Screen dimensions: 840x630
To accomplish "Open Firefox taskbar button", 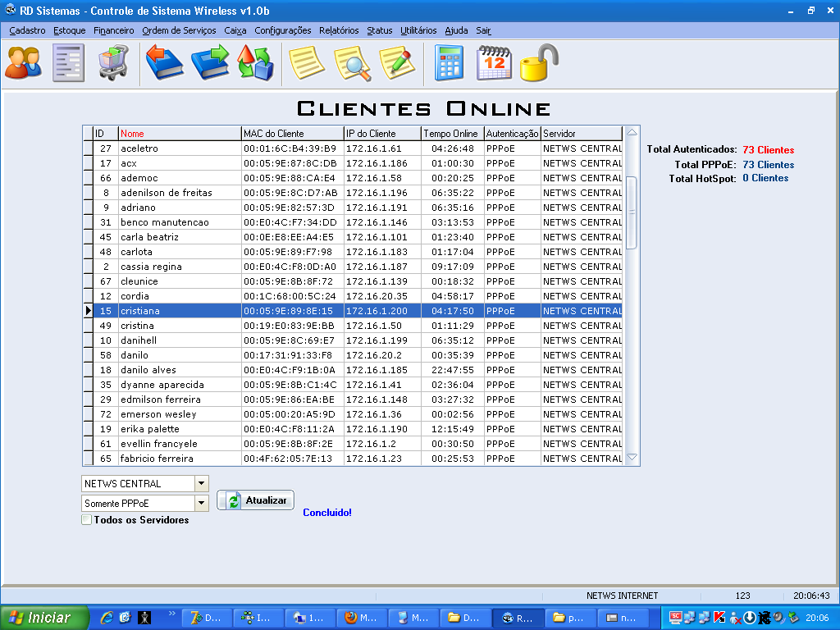I will coord(362,618).
